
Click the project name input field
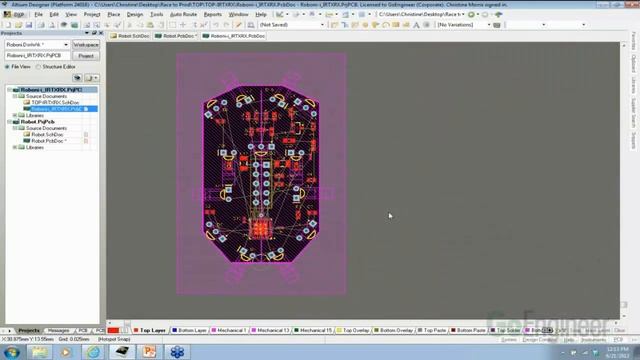click(37, 56)
